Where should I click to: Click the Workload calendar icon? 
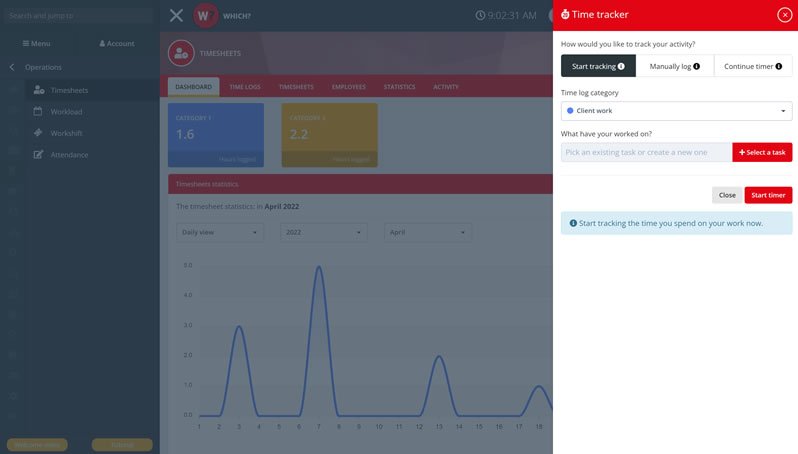click(39, 111)
